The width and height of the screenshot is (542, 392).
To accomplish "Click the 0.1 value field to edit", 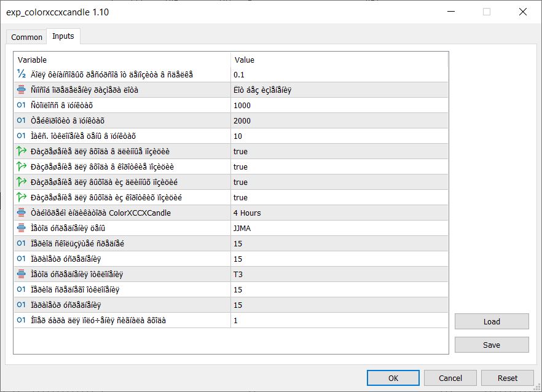I will coord(338,74).
